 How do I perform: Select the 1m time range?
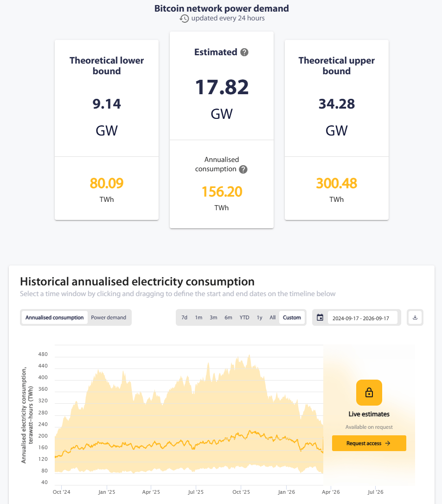199,317
